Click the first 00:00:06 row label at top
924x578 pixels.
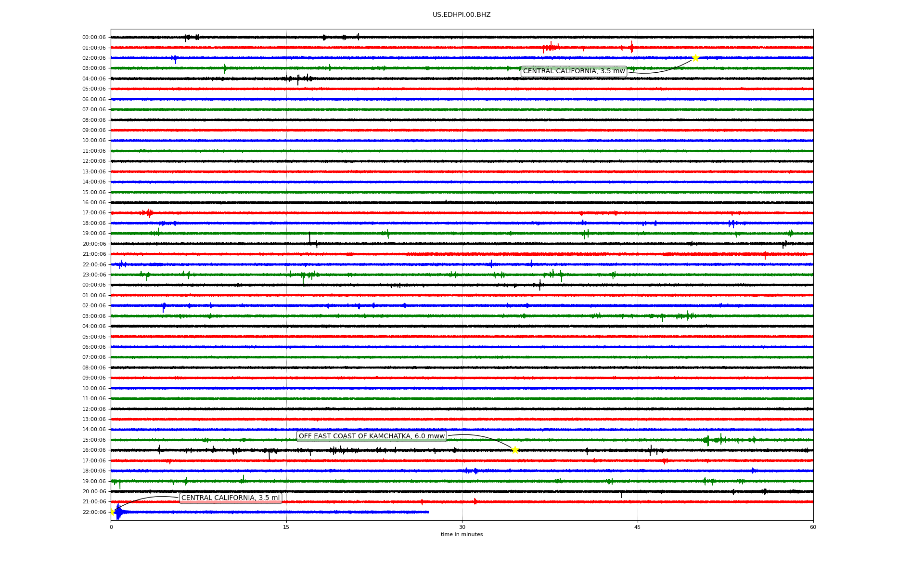[94, 38]
